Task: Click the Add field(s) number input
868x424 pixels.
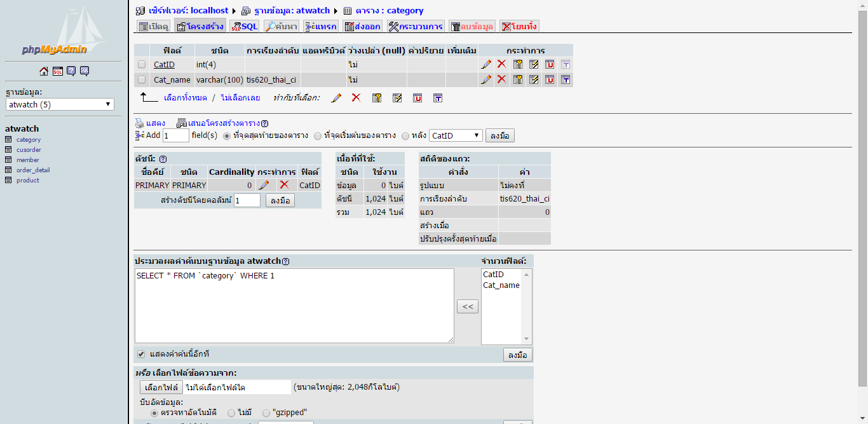Action: pos(176,135)
